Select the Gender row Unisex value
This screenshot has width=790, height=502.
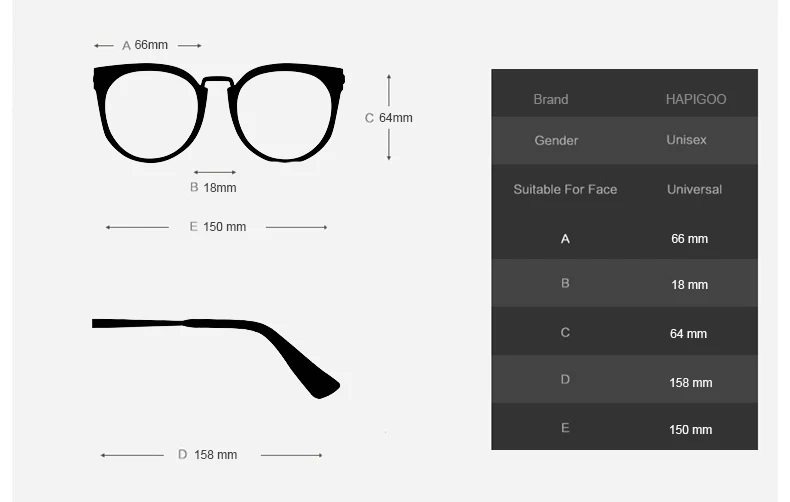[x=686, y=140]
